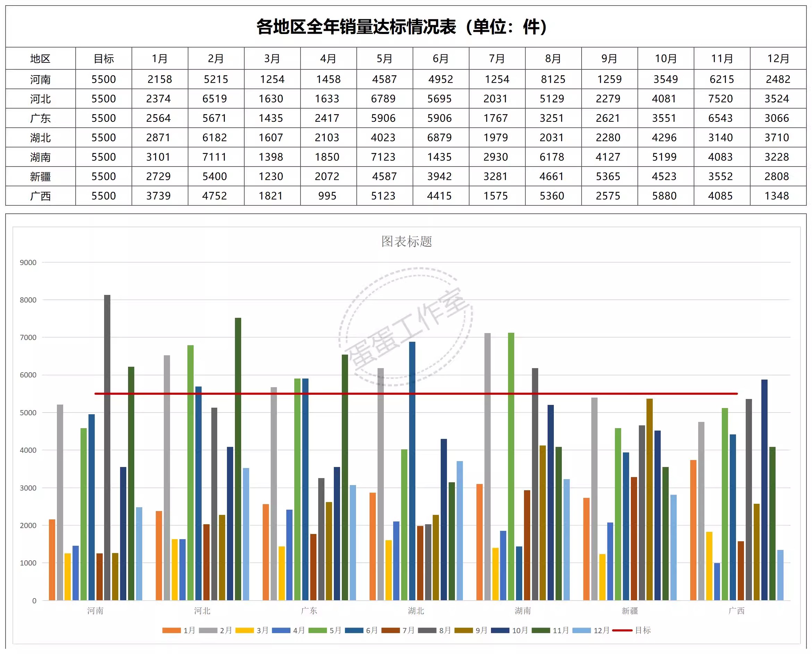Select the olive 9月 bar for 新疆
Viewport: 812px width, 654px height.
pos(650,500)
